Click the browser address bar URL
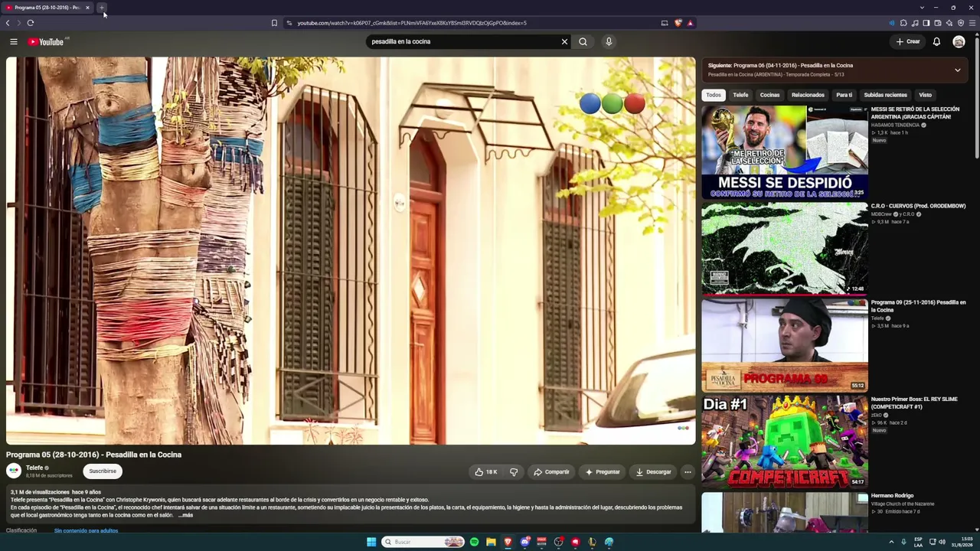 pyautogui.click(x=412, y=23)
